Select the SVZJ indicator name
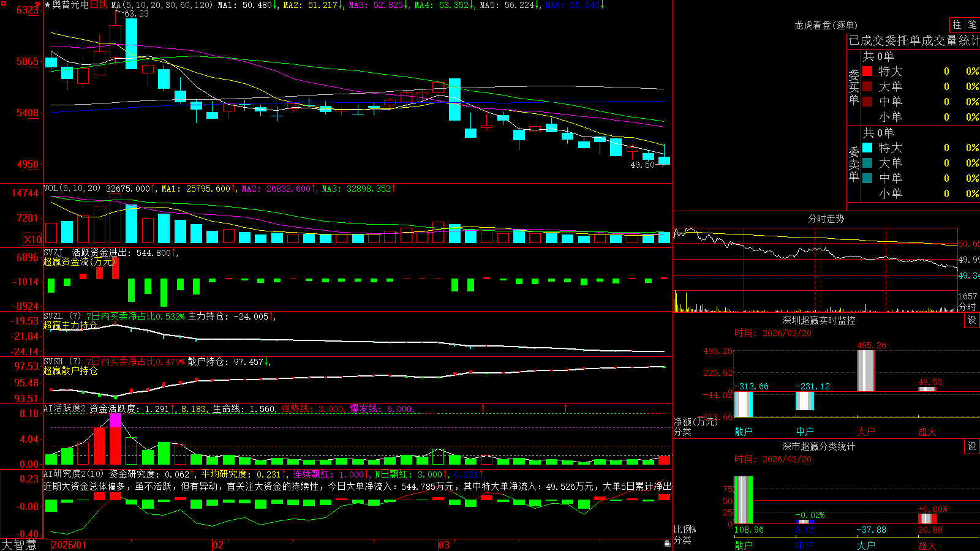 tap(53, 252)
